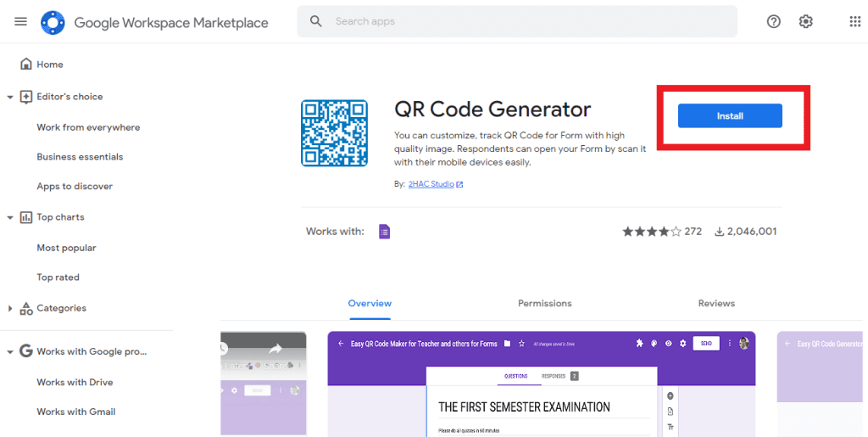This screenshot has height=437, width=868.
Task: Switch to the Reviews tab
Action: pos(715,303)
